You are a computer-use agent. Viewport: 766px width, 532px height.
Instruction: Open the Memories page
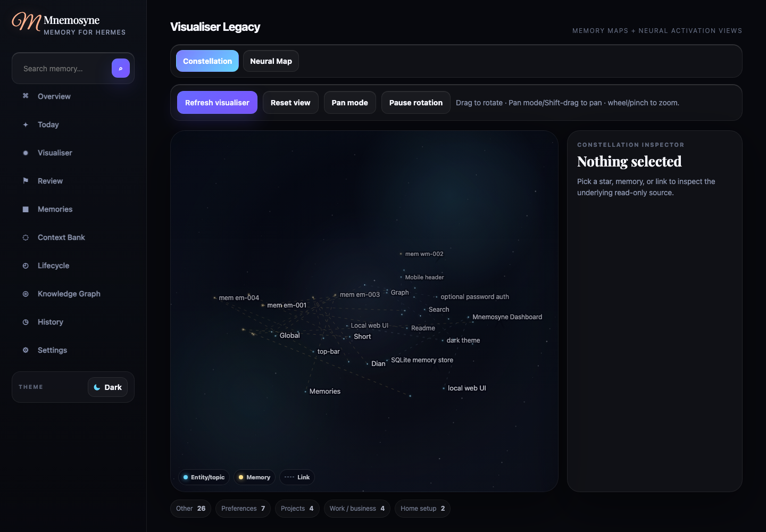[x=73, y=209]
